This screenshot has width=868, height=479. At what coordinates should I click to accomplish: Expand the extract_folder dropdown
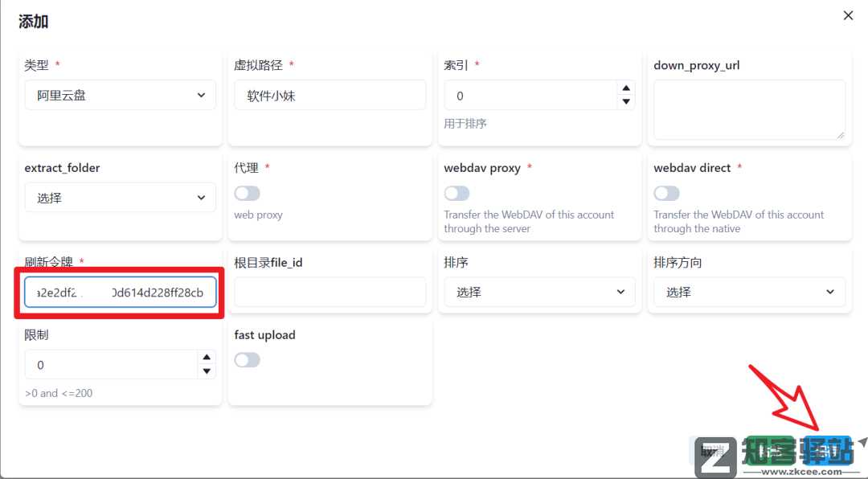(x=120, y=198)
